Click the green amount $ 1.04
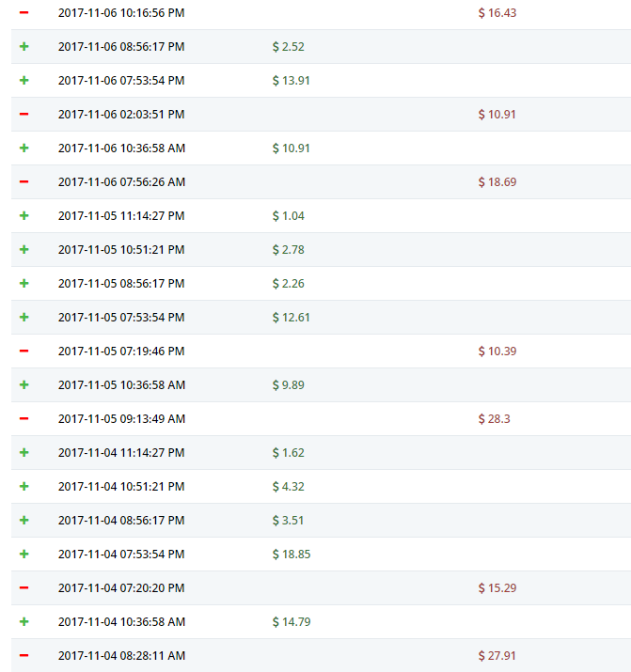This screenshot has height=672, width=631. point(289,216)
